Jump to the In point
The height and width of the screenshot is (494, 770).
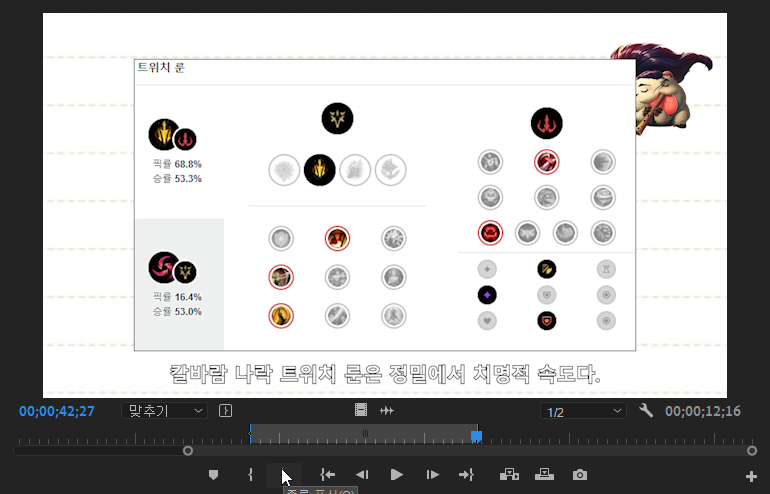328,475
